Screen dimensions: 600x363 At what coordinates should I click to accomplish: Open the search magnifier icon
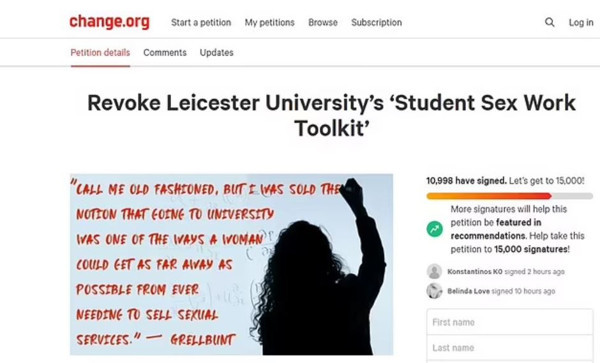(549, 22)
